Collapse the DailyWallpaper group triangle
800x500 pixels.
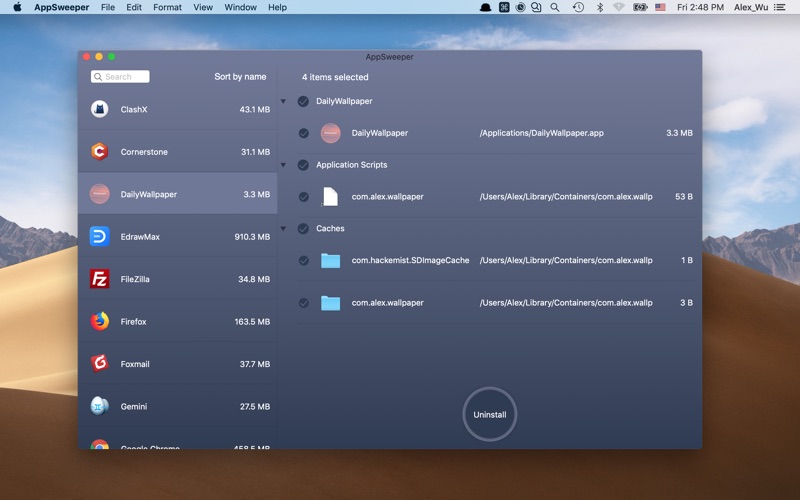283,101
